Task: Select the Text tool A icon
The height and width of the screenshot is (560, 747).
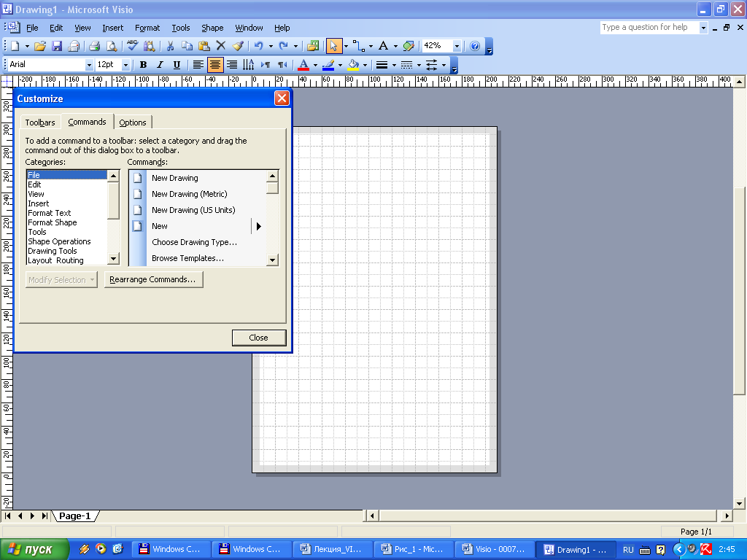Action: point(384,46)
